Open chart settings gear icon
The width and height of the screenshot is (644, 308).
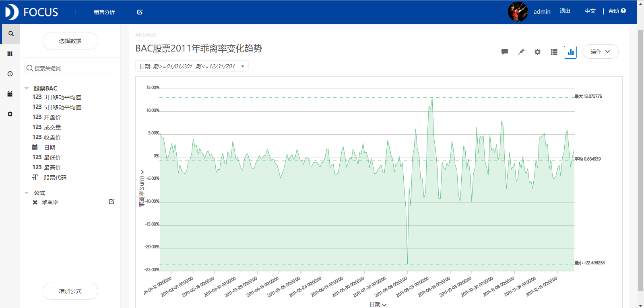point(537,52)
